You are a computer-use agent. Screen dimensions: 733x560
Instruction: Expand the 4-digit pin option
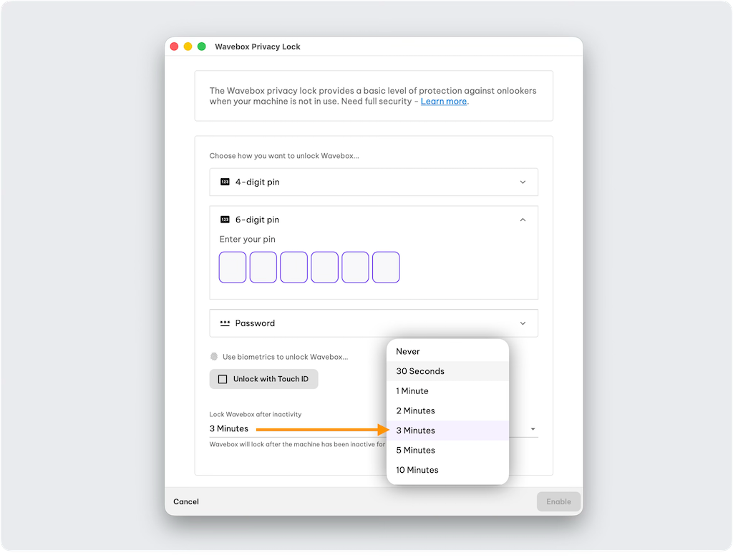[523, 182]
